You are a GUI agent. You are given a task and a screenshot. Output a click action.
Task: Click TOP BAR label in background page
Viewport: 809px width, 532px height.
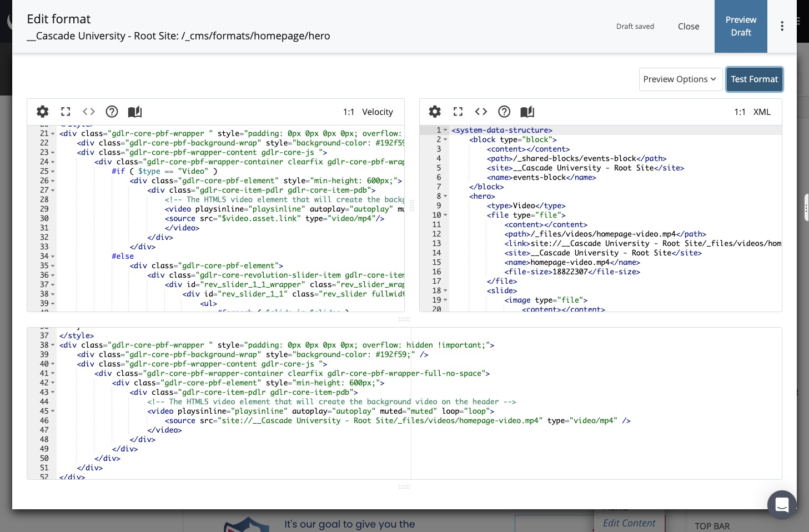[x=712, y=526]
